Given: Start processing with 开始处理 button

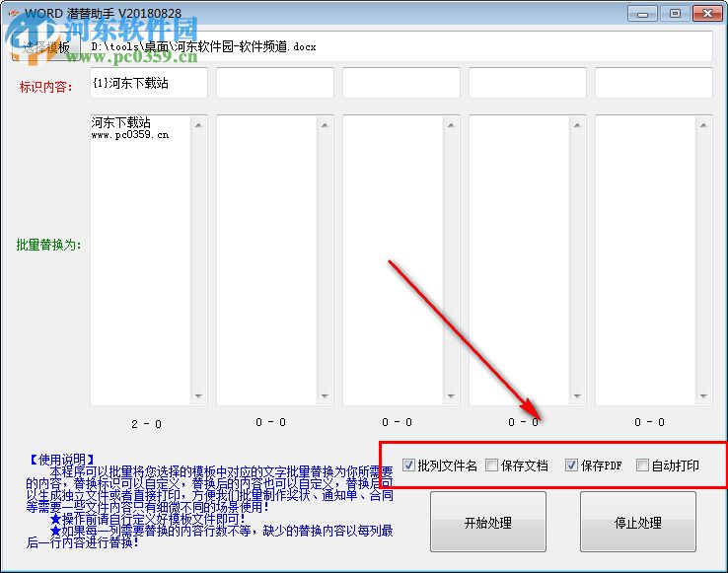Looking at the screenshot, I should [488, 522].
